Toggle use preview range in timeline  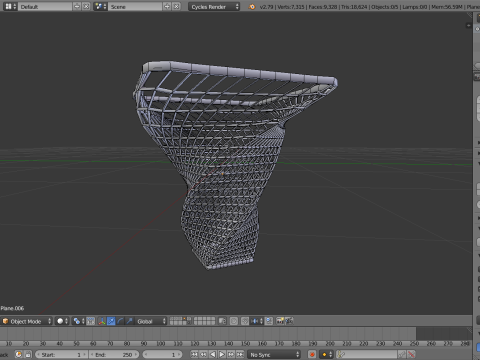(x=18, y=354)
